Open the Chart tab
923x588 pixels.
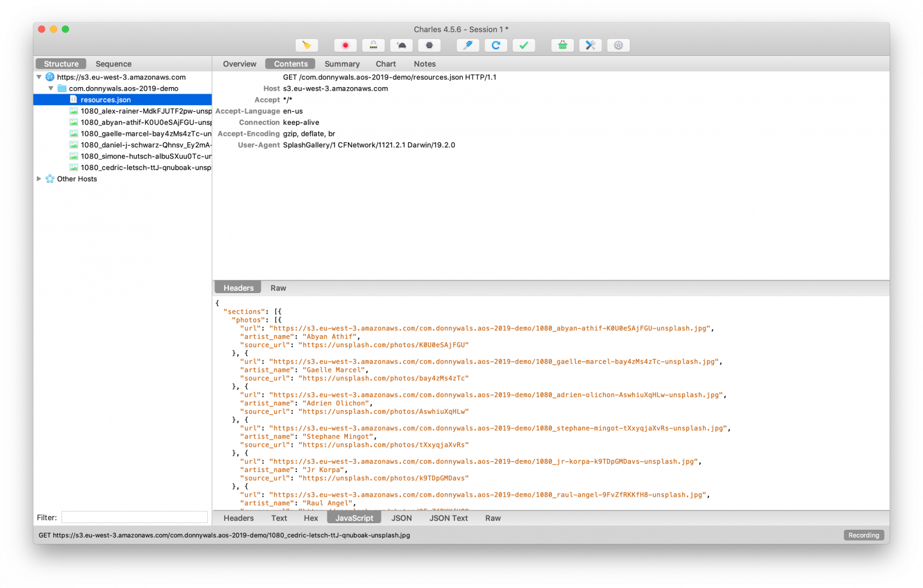coord(385,64)
